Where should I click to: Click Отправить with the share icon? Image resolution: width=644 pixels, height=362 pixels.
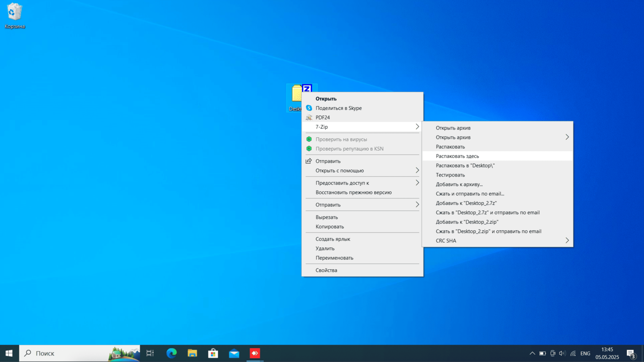pyautogui.click(x=362, y=161)
